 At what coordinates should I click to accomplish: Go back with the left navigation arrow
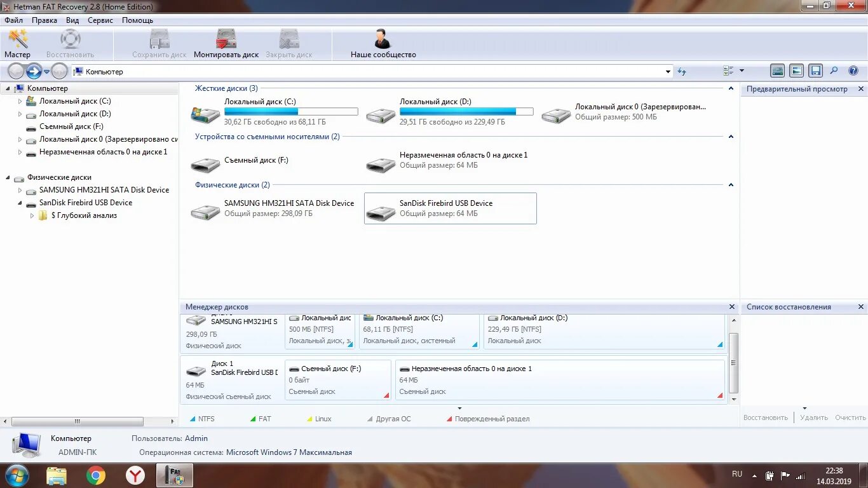click(x=16, y=71)
